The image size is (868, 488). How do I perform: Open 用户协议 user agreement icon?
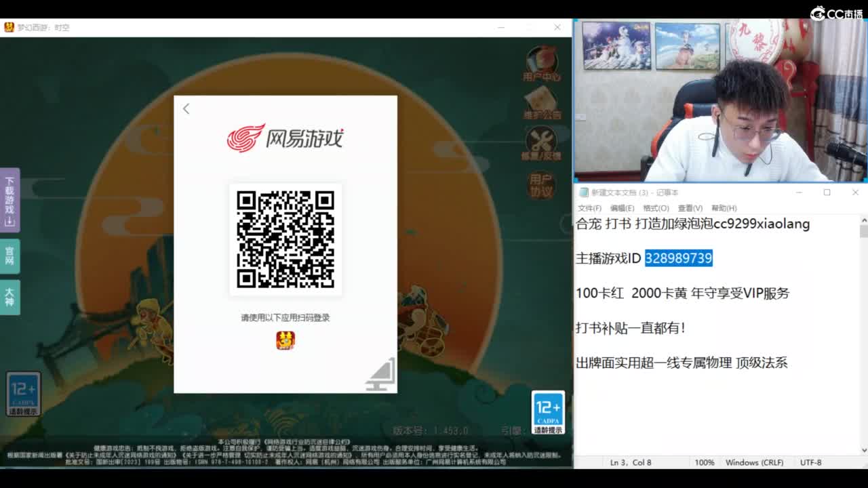pyautogui.click(x=541, y=185)
